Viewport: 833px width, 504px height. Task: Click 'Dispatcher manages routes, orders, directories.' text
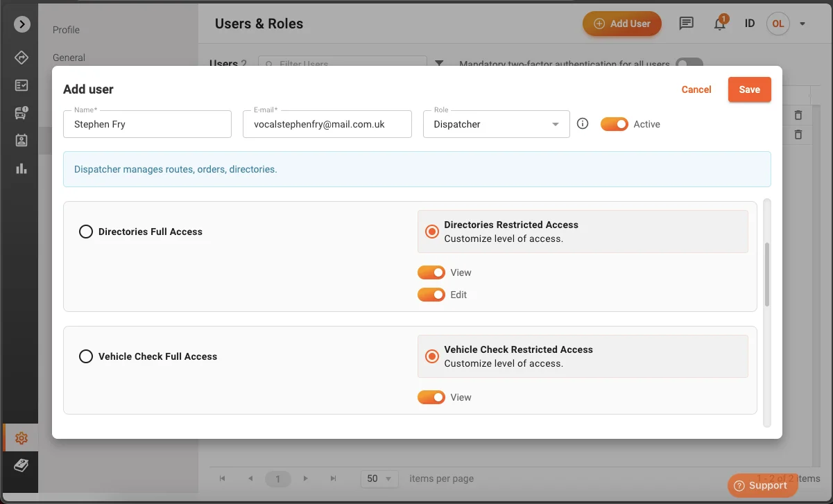click(x=175, y=169)
